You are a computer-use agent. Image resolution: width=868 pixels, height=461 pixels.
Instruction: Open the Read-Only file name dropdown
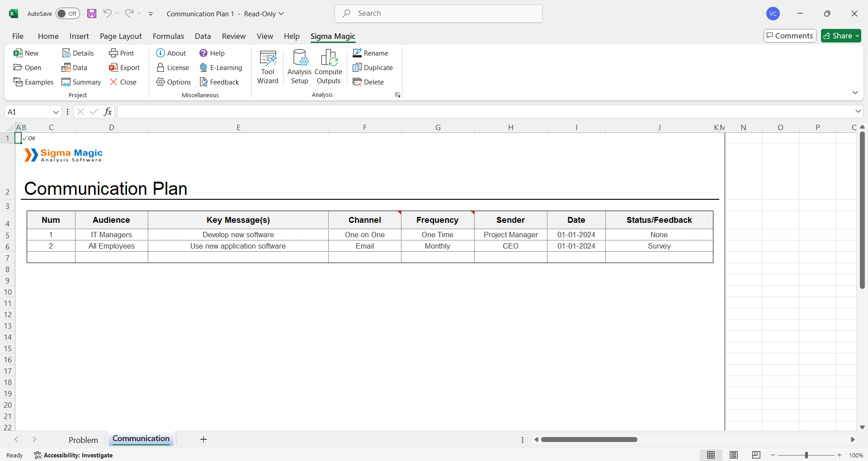coord(281,14)
